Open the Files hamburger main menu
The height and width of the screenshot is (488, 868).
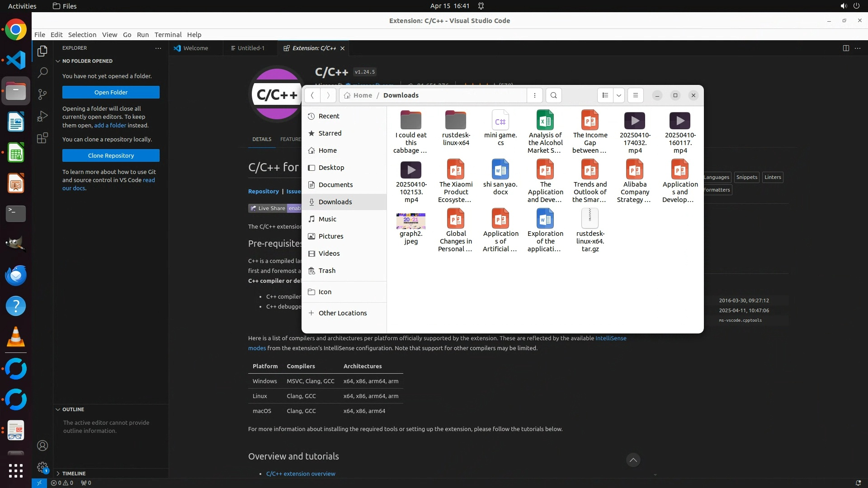pos(635,95)
